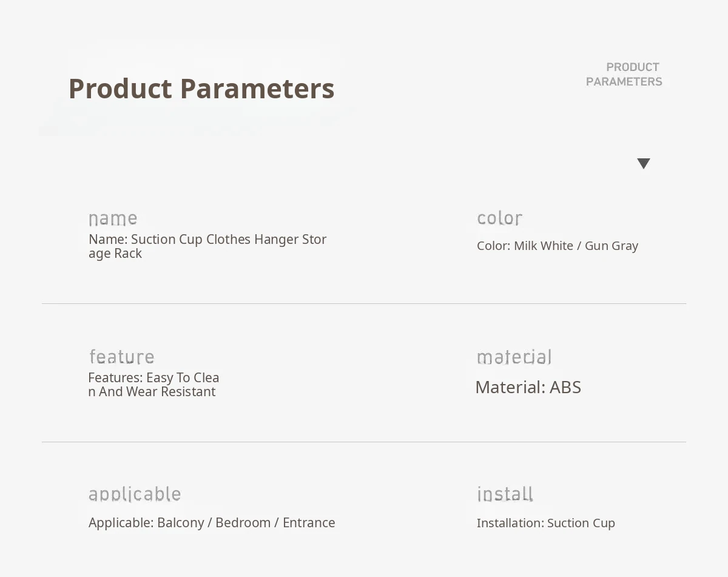Select the gray "feature" label

tap(122, 356)
